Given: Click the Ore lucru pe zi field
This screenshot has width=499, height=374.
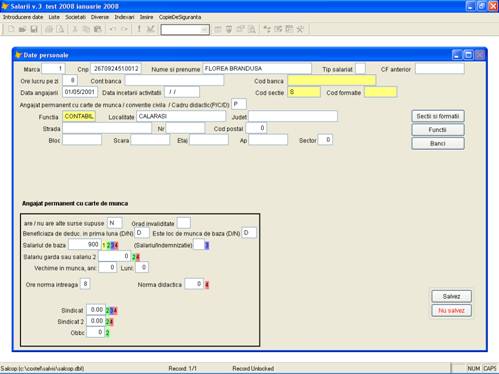Looking at the screenshot, I should pos(70,80).
